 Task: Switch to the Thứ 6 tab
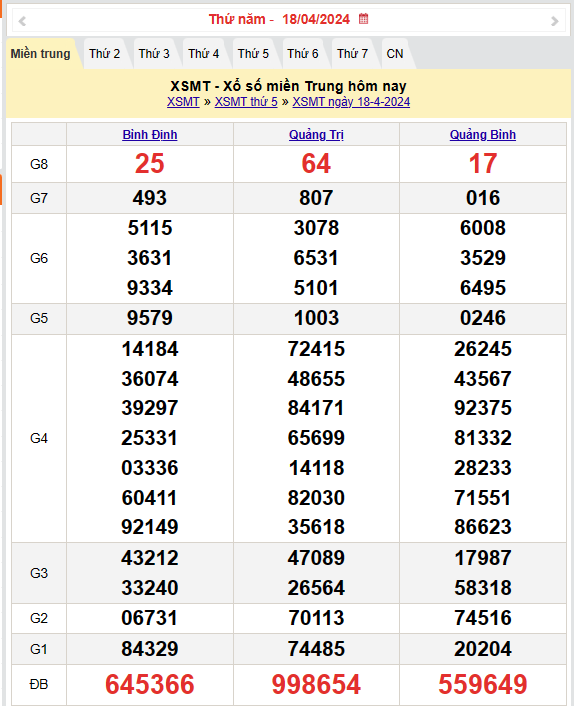303,54
